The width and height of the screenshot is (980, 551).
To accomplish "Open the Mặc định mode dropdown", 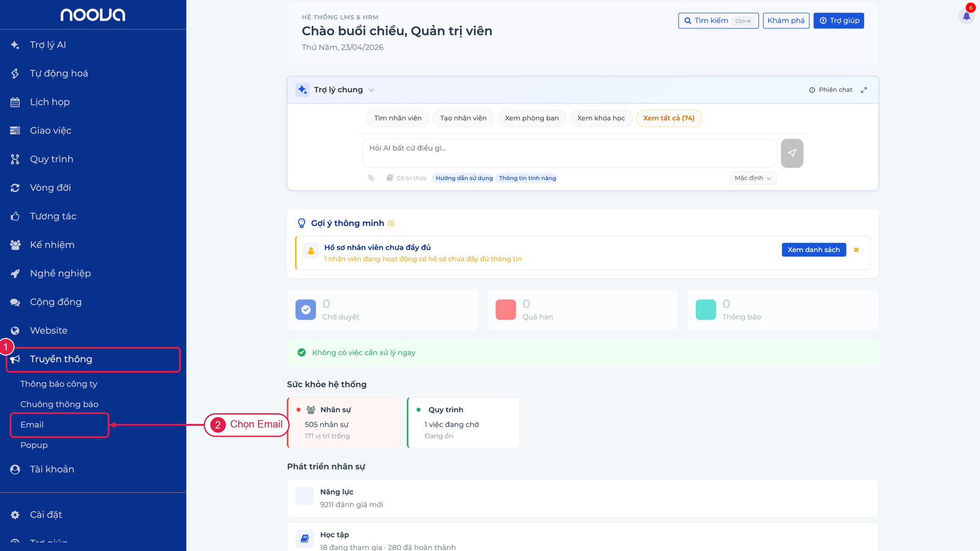I will point(753,178).
